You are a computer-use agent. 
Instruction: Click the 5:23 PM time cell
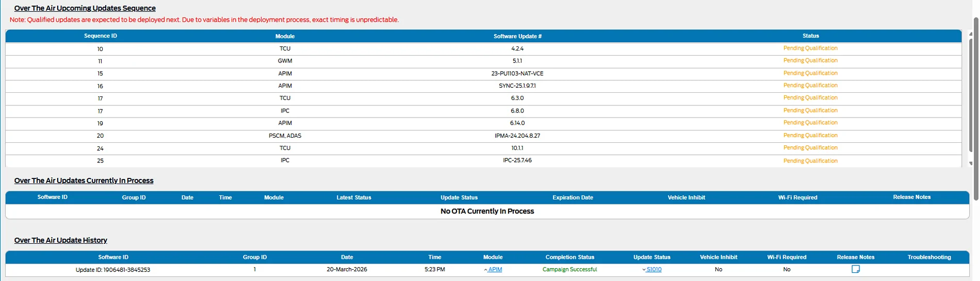click(435, 270)
